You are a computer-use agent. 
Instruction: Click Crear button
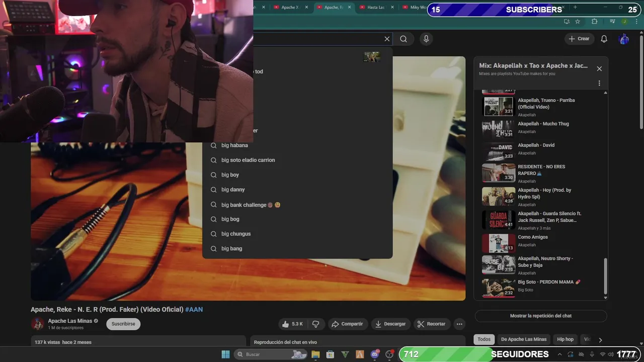click(x=579, y=39)
